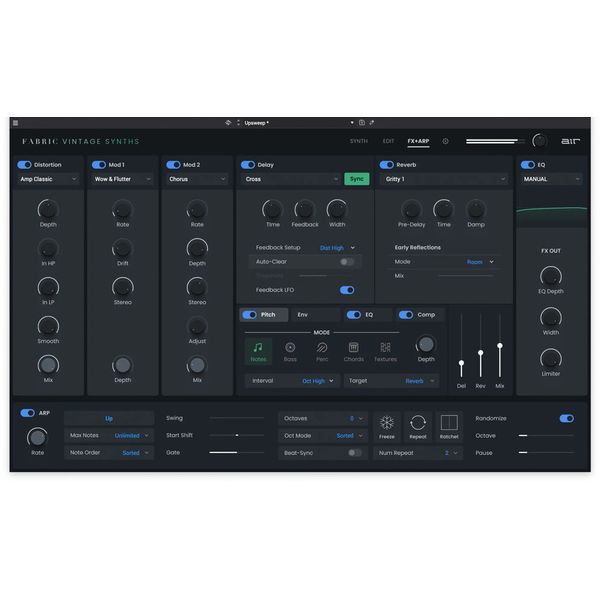
Task: Turn off Feedback LFO
Action: click(x=347, y=290)
